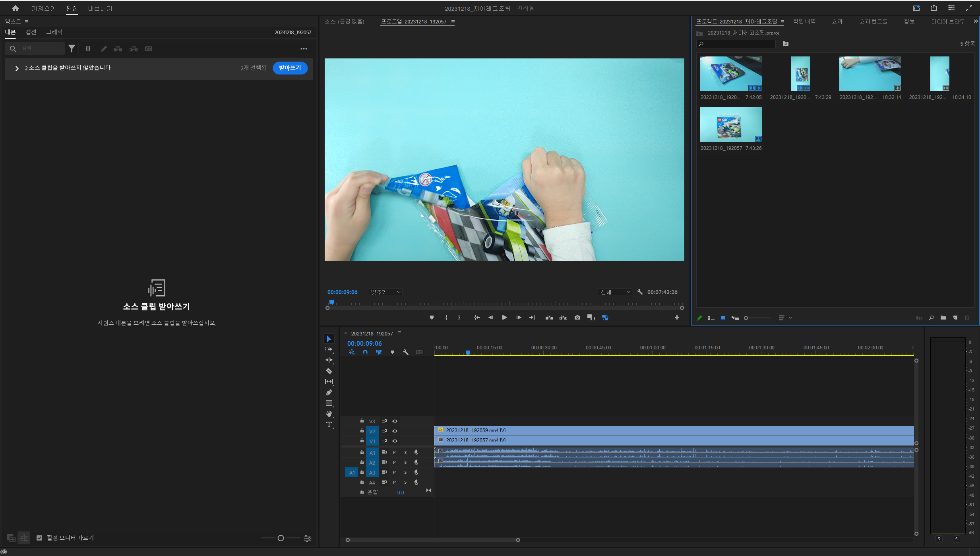This screenshot has width=980, height=556.
Task: Click the Export Frame camera icon
Action: click(577, 318)
